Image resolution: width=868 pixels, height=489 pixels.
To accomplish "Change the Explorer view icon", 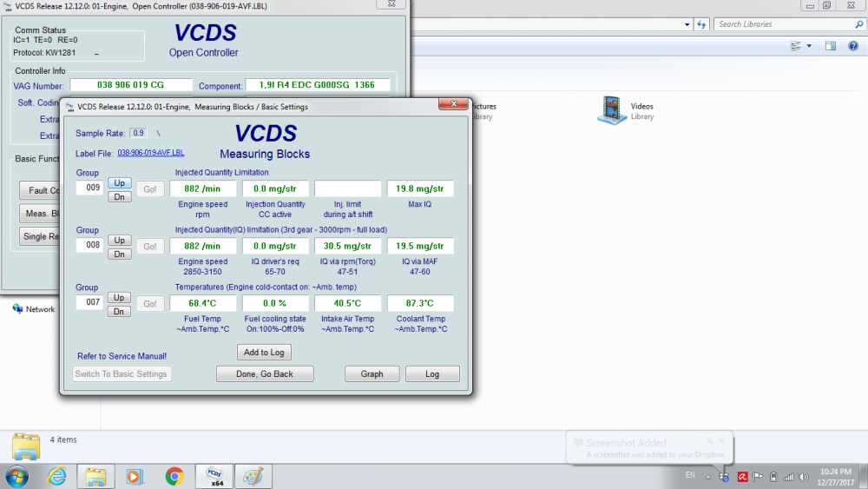I will pos(795,46).
